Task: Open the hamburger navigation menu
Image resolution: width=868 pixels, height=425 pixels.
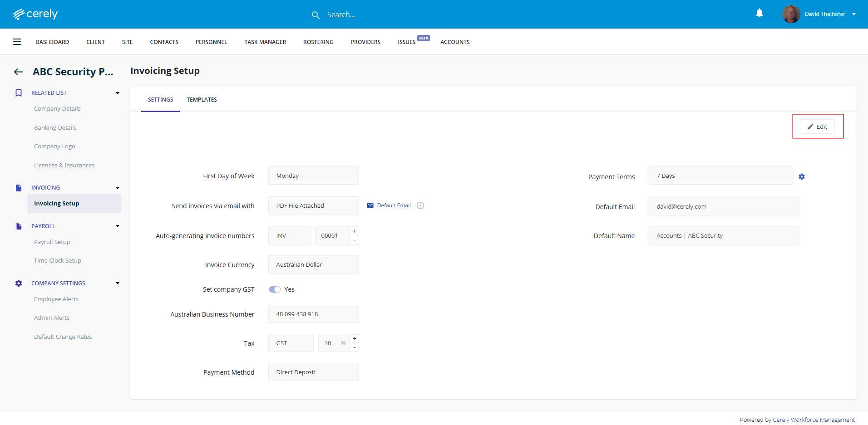Action: pos(17,42)
